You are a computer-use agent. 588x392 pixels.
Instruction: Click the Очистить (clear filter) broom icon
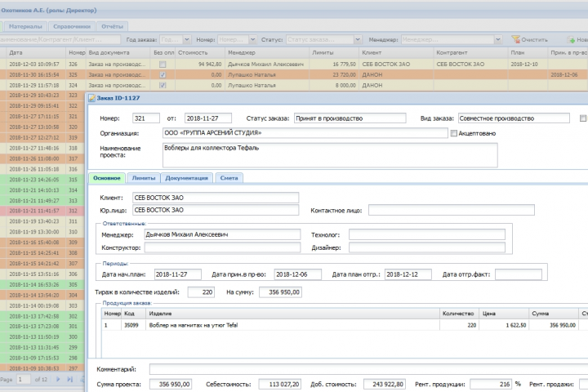[514, 39]
